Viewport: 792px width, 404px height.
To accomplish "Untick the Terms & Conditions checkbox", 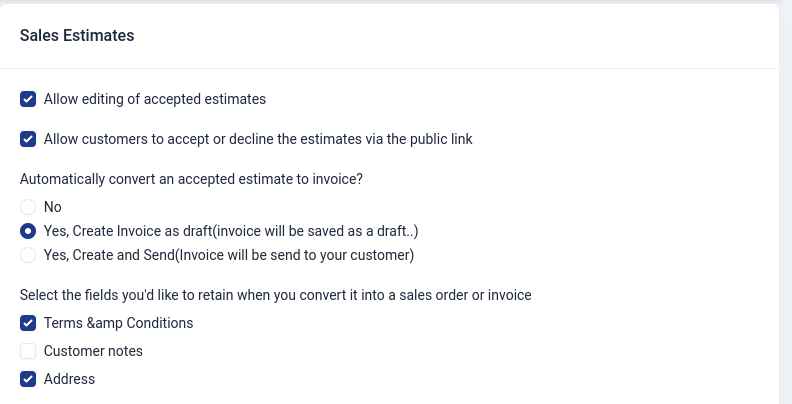I will [x=28, y=323].
